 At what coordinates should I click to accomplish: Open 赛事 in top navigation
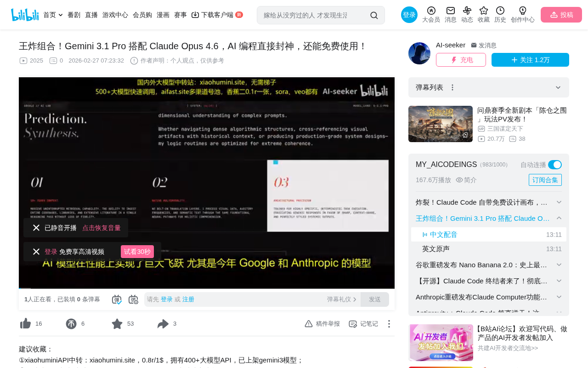click(181, 15)
